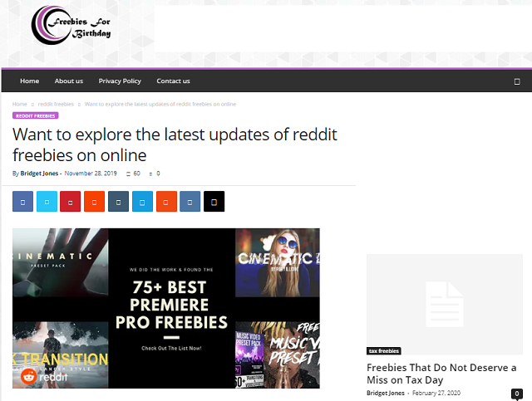Open Freebies That Do Not Deserve a Miss article
This screenshot has width=532, height=401.
[441, 374]
